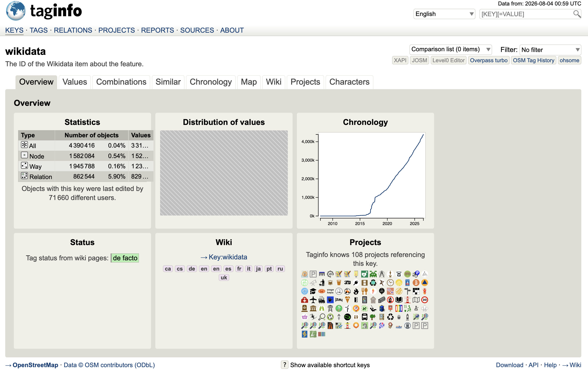Image resolution: width=588 pixels, height=370 pixels.
Task: Open the OpenStreetMap footer link
Action: (x=32, y=365)
